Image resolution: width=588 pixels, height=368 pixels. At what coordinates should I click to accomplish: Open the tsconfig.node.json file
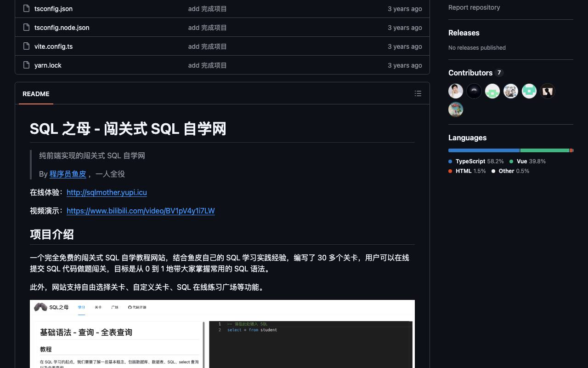coord(62,28)
